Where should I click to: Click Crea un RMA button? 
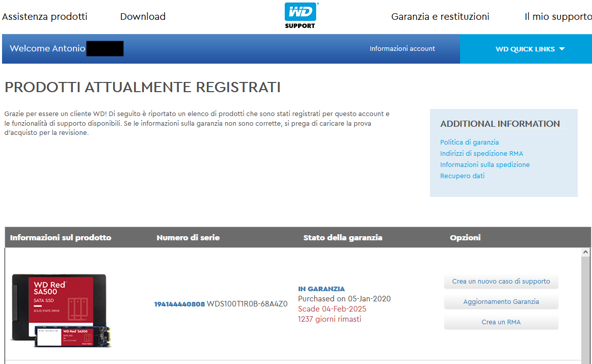coord(501,322)
